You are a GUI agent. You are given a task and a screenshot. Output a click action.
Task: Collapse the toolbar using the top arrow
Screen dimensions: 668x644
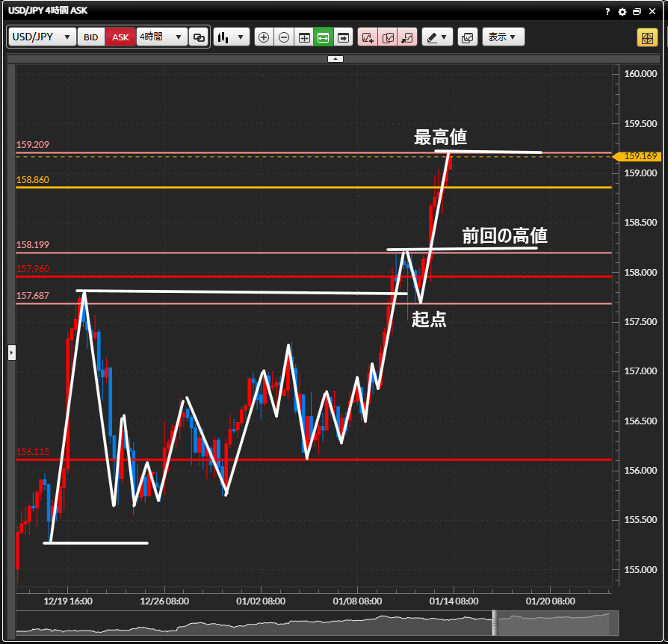tap(335, 58)
